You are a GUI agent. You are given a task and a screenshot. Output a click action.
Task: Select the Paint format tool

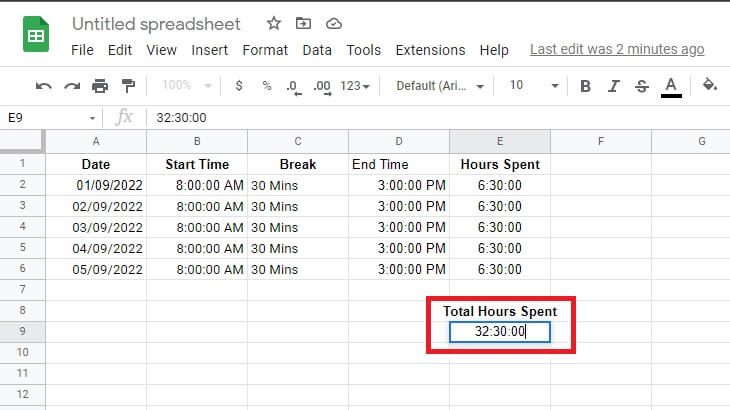(128, 86)
